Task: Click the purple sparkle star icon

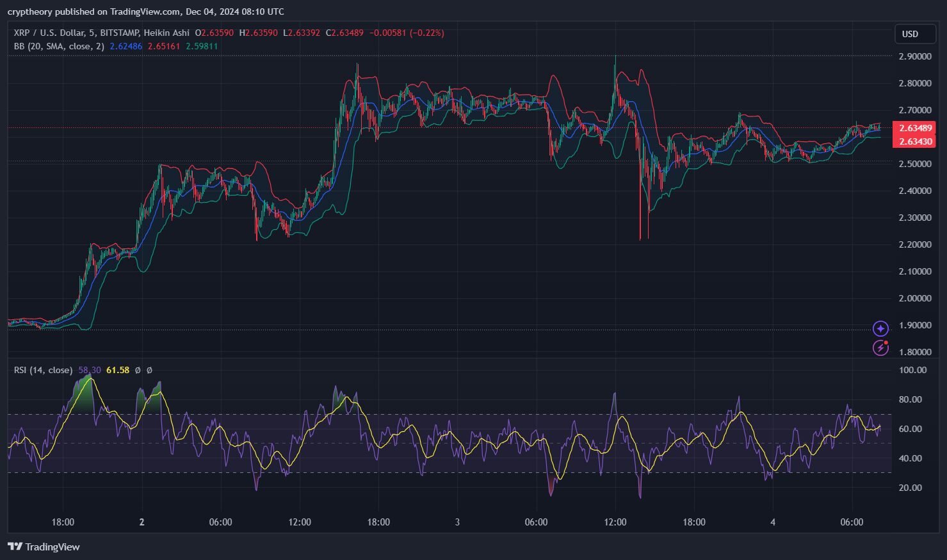Action: (880, 328)
